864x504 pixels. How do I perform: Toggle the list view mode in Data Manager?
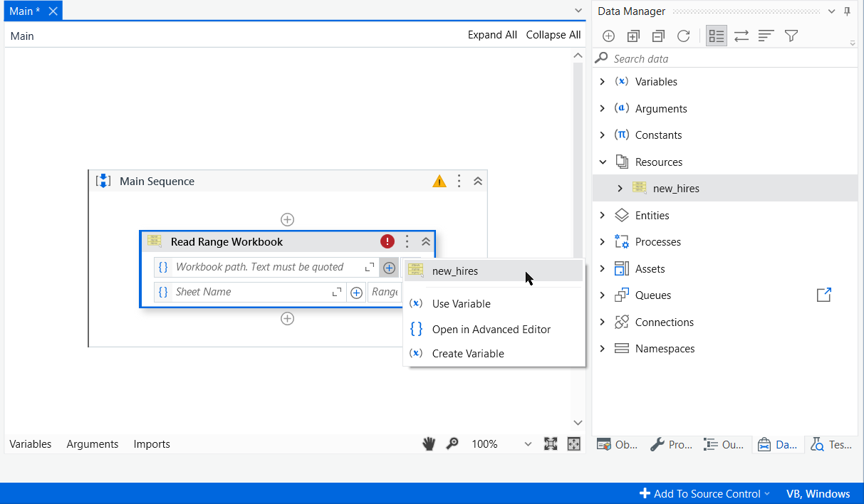(x=717, y=36)
